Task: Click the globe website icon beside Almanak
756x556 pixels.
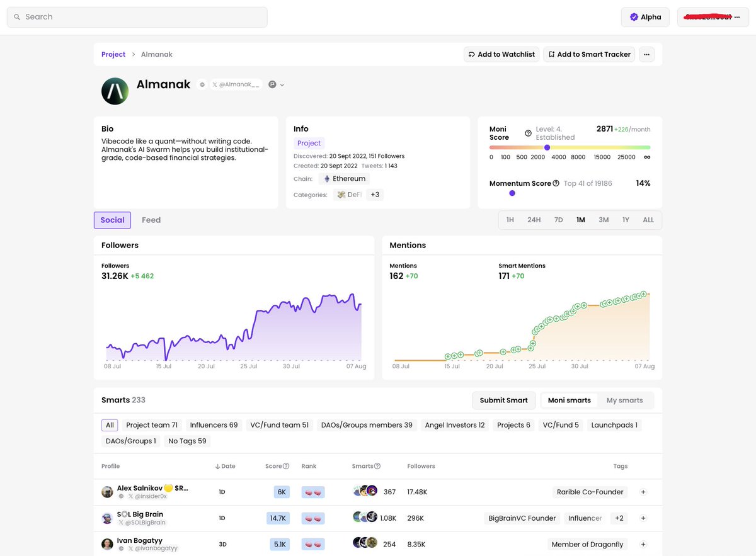Action: point(202,84)
